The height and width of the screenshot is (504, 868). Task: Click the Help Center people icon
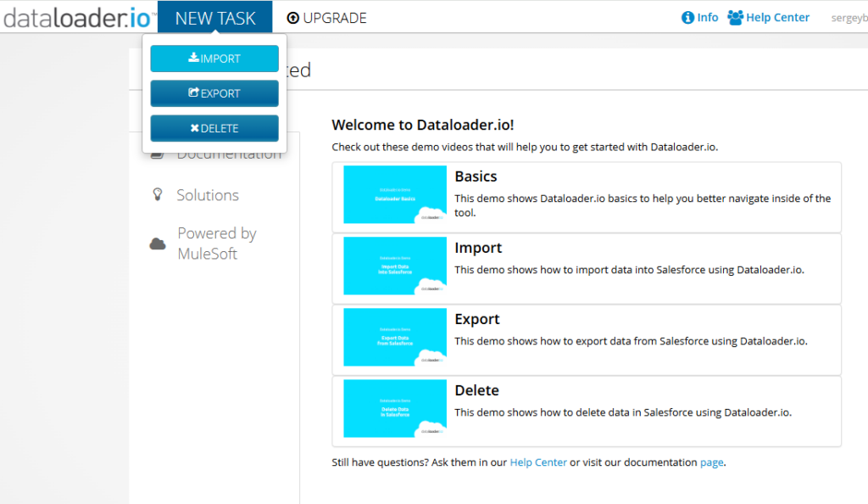[x=735, y=18]
